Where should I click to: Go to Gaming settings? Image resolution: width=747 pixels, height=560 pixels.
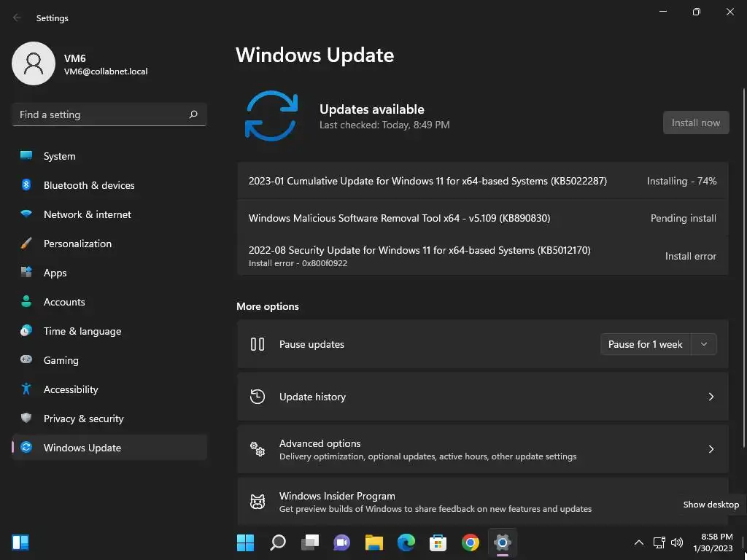pos(109,359)
